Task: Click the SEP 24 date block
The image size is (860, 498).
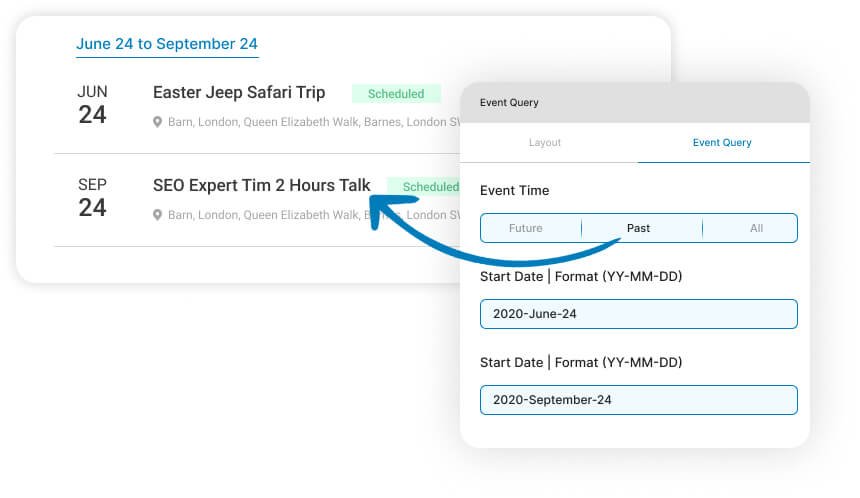Action: coord(92,198)
